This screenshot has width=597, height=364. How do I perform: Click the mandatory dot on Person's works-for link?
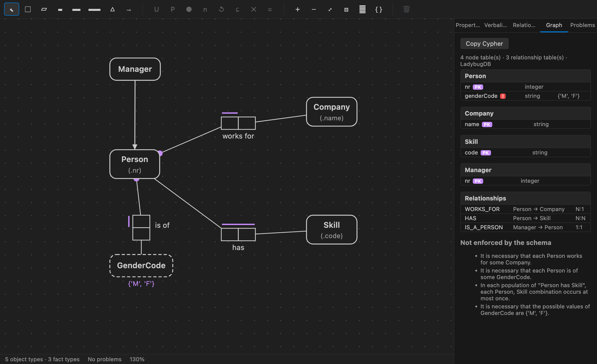point(160,153)
